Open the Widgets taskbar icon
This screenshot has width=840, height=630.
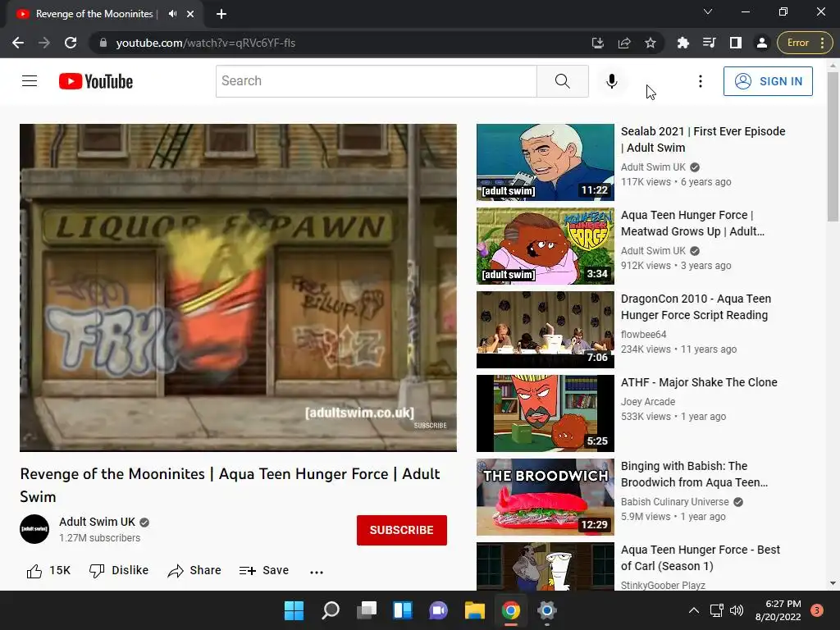(x=403, y=610)
